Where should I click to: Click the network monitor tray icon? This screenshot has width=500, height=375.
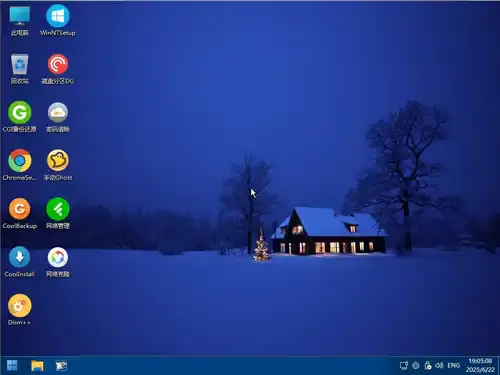[404, 366]
